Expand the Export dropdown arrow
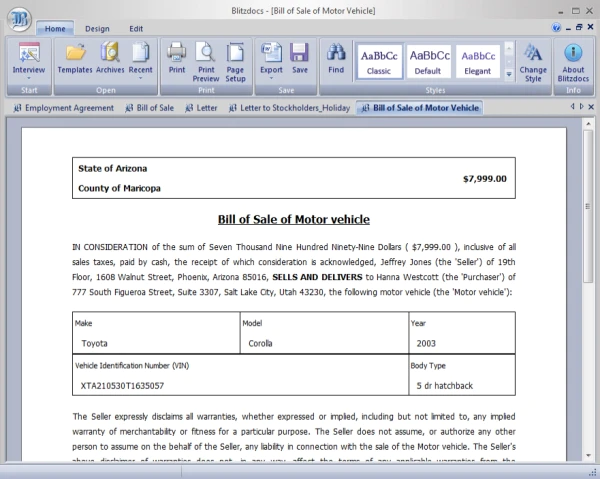The height and width of the screenshot is (479, 600). coord(271,78)
